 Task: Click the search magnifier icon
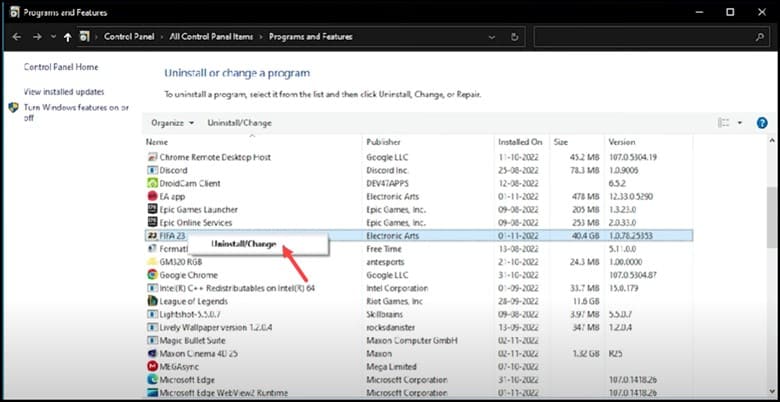pyautogui.click(x=760, y=37)
